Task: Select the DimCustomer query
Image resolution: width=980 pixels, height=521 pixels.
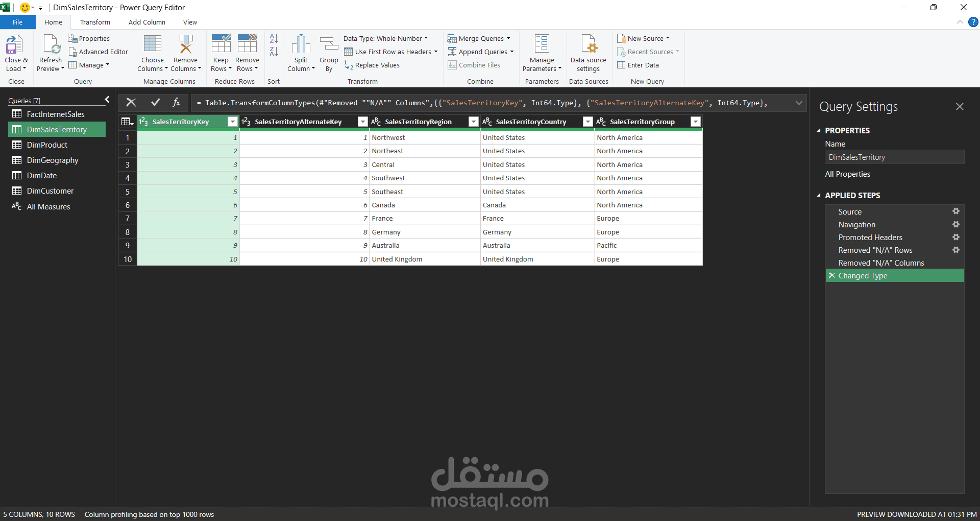Action: tap(57, 191)
